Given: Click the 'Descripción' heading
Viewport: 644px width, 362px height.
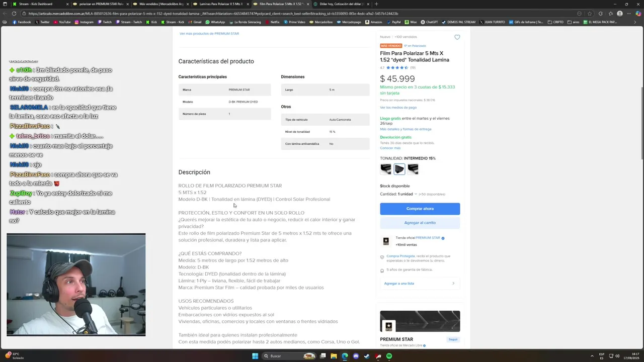Looking at the screenshot, I should coord(194,172).
